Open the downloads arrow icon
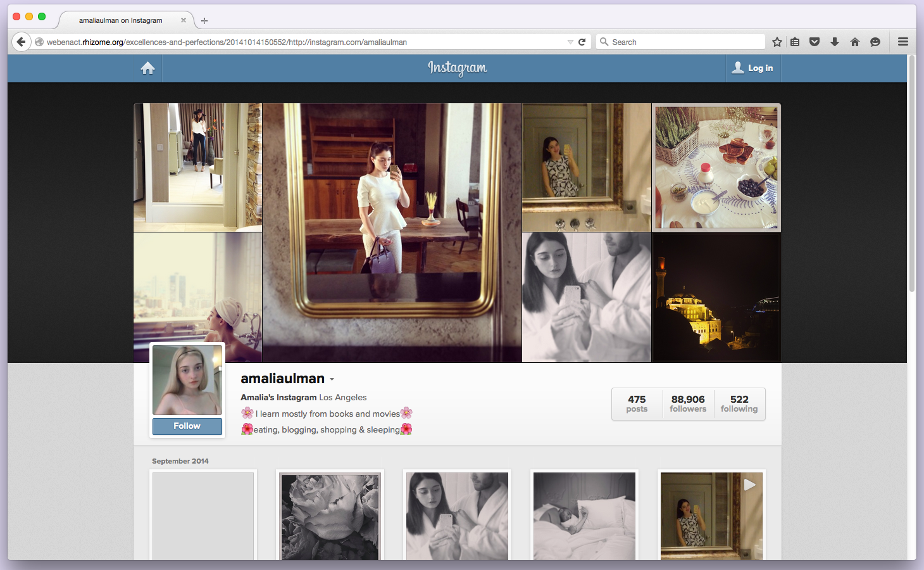The width and height of the screenshot is (924, 570). [835, 42]
